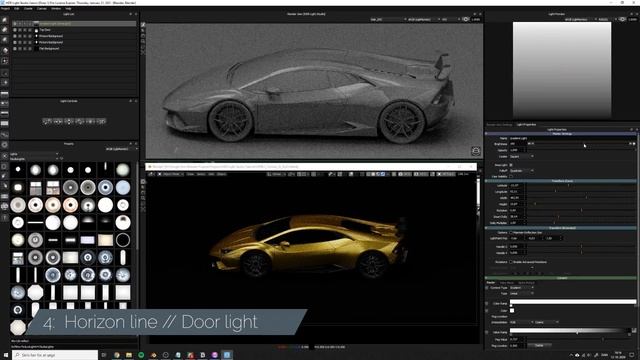The image size is (640, 360).
Task: Click the Task View taskbar icon
Action: (x=104, y=355)
